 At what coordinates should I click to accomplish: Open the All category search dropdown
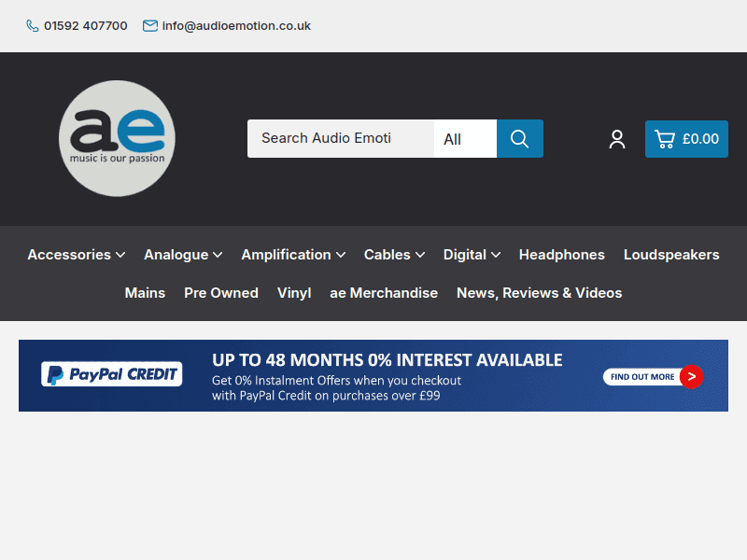[x=464, y=139]
